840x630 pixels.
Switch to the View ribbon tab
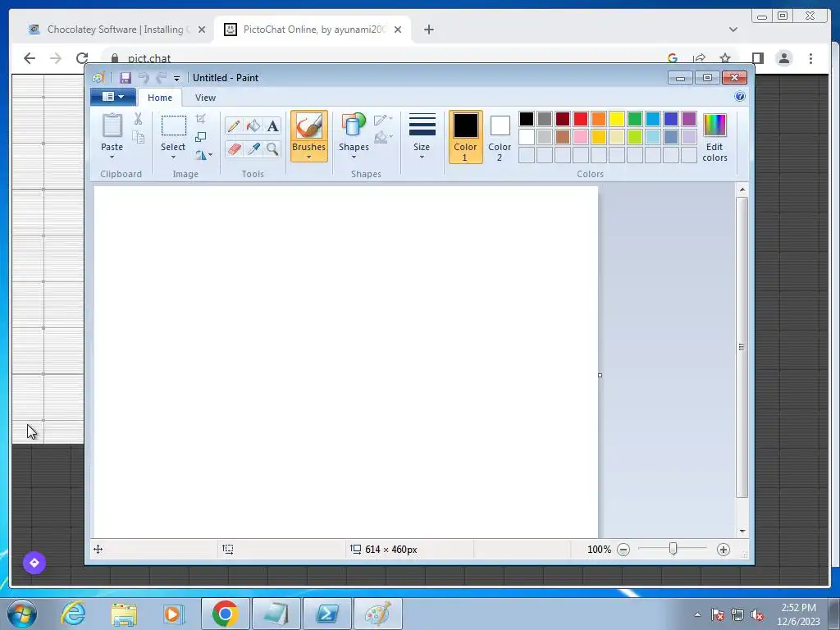(205, 98)
